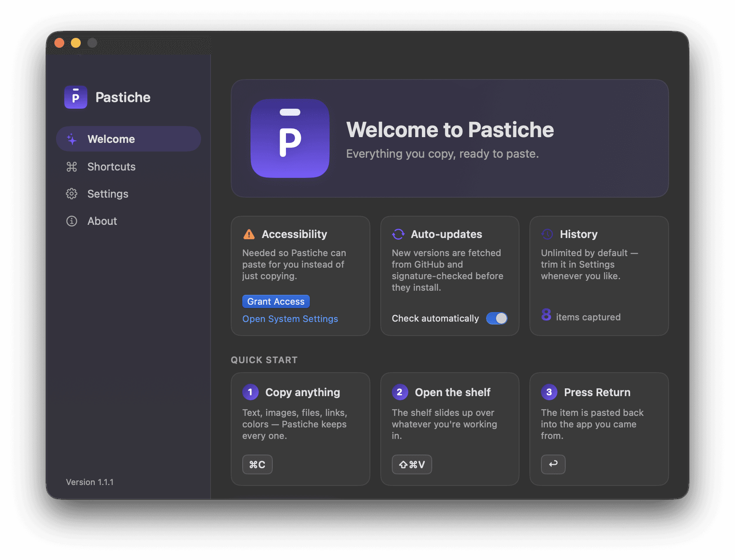
Task: Click the Shortcuts command-key icon
Action: (x=72, y=167)
